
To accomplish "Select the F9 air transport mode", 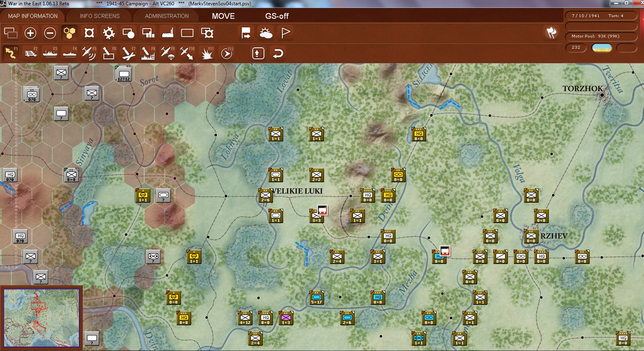I will [x=168, y=53].
